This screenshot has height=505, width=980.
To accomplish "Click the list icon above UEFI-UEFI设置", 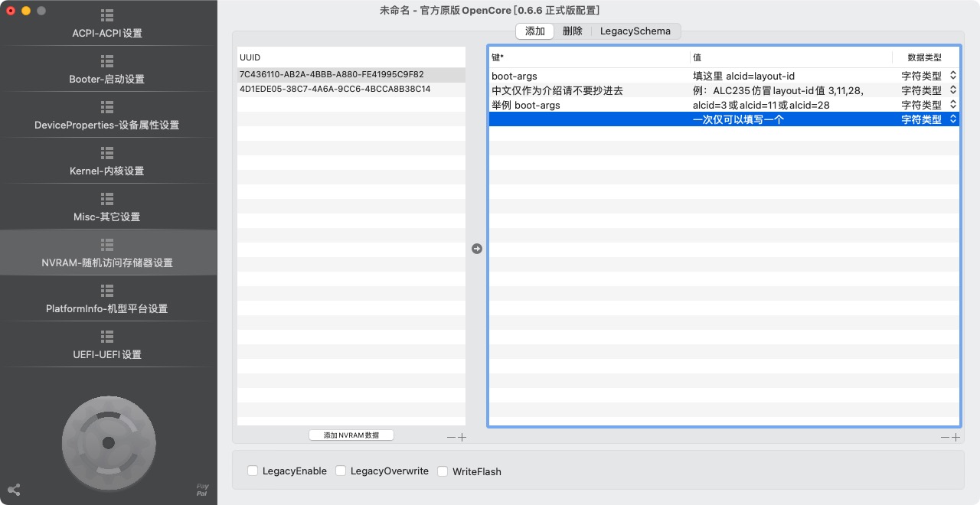I will tap(107, 337).
